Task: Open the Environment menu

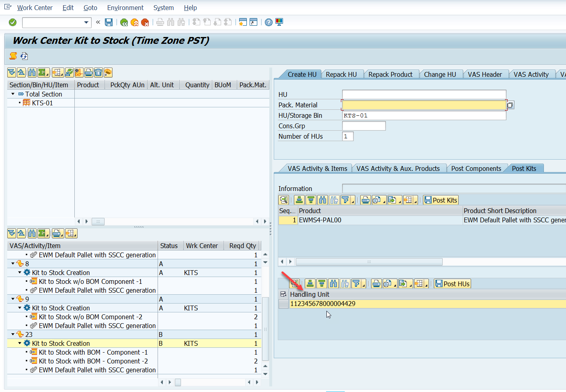Action: click(125, 8)
